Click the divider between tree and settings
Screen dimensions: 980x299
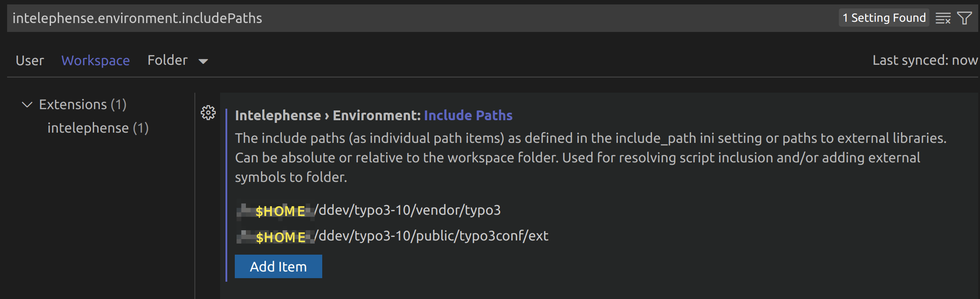[x=195, y=196]
